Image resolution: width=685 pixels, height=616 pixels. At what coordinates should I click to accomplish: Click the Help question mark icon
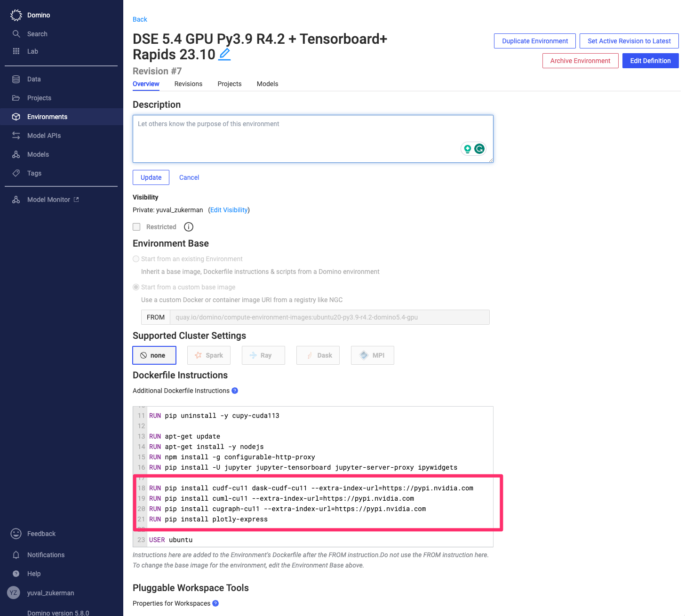pyautogui.click(x=16, y=574)
